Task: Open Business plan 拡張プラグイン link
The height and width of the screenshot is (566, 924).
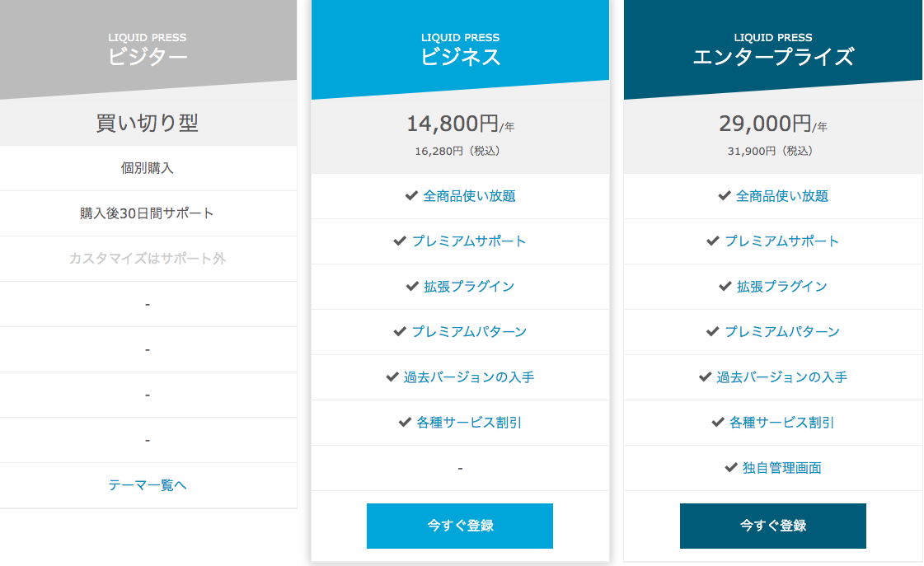Action: tap(469, 287)
